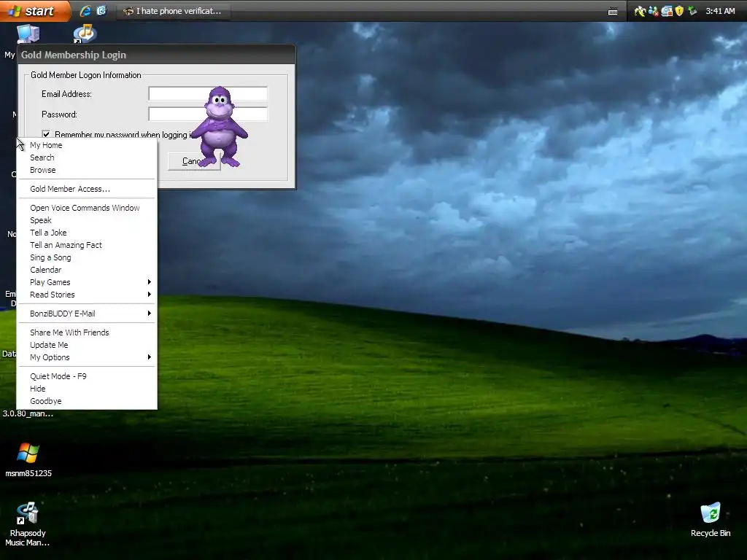Viewport: 747px width, 560px height.
Task: Open msnm851235 desktop icon
Action: click(x=28, y=459)
